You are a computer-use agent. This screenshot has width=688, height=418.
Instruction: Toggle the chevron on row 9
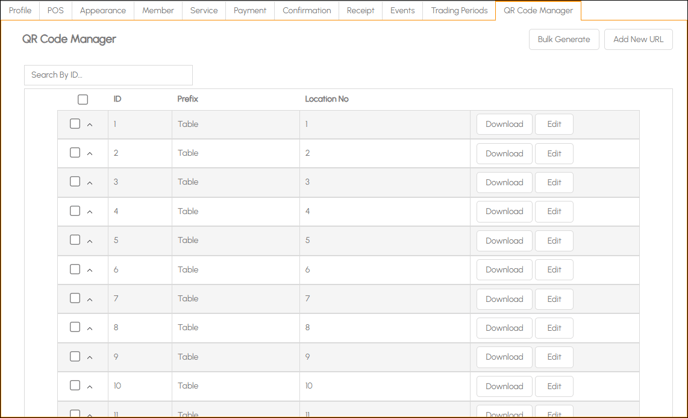click(x=90, y=358)
